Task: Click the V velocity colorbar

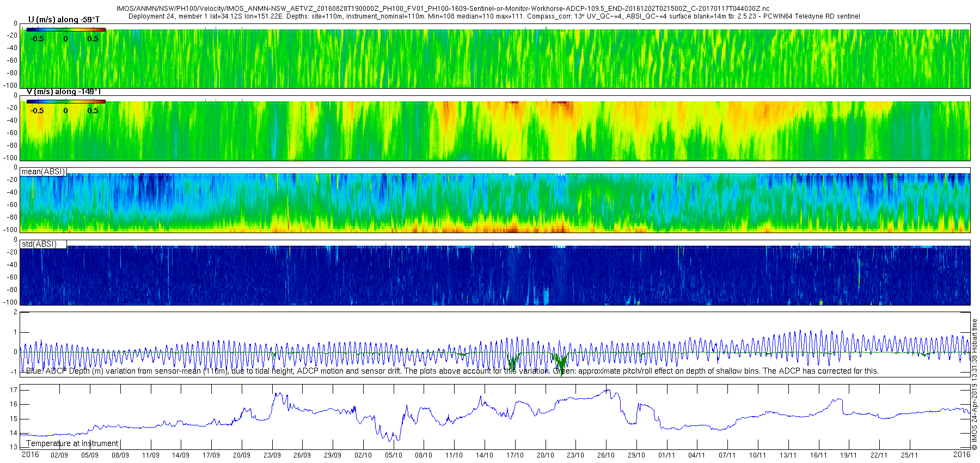Action: tap(66, 101)
